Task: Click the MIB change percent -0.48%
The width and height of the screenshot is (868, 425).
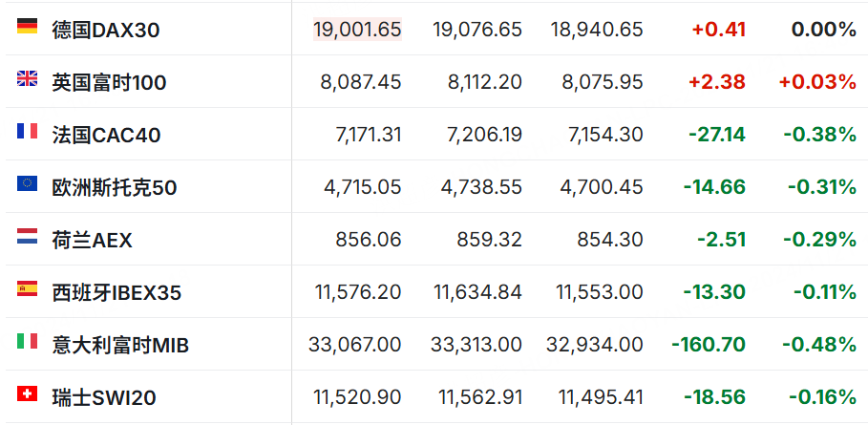Action: (x=819, y=345)
